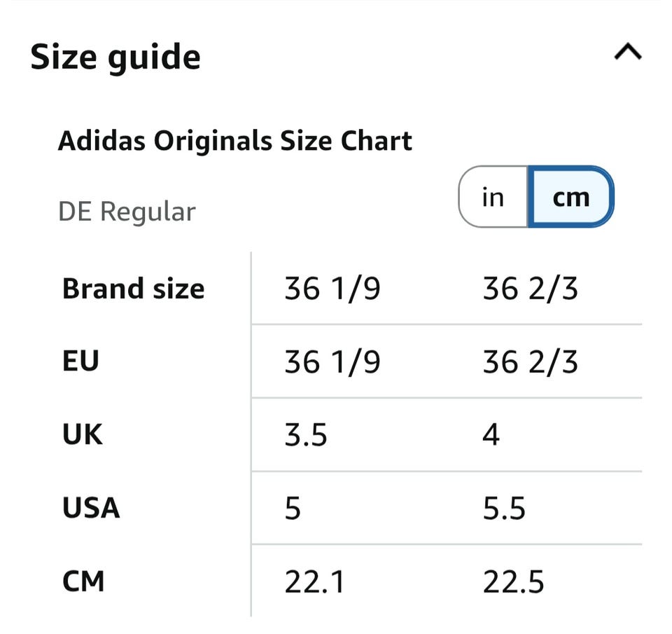Click brand size 36 1/9 cell
Image resolution: width=672 pixels, height=634 pixels.
pos(332,289)
